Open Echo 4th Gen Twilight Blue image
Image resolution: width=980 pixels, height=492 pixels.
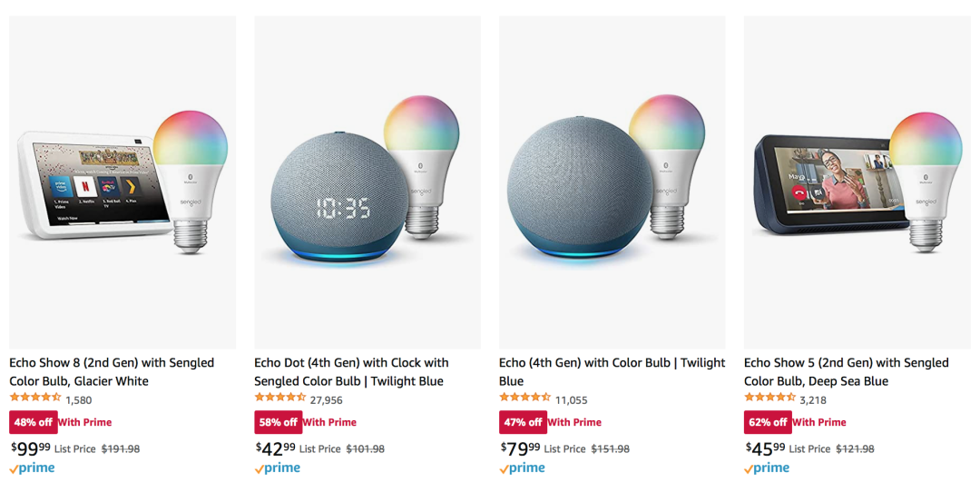pyautogui.click(x=612, y=182)
